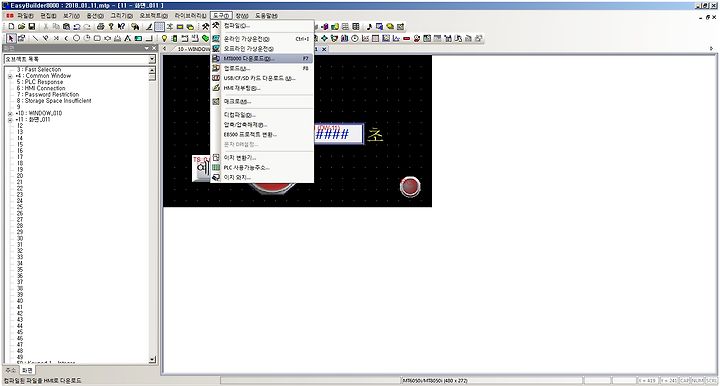Click the Open file folder icon
This screenshot has width=720, height=386.
click(21, 27)
